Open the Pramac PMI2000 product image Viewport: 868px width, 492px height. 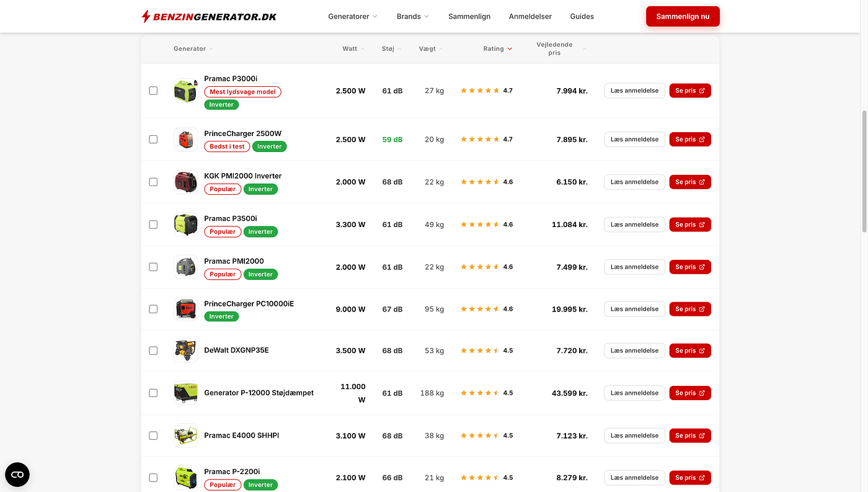tap(186, 267)
